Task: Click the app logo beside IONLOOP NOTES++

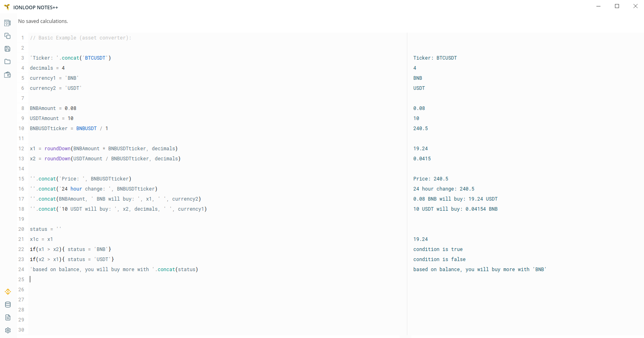Action: pyautogui.click(x=7, y=7)
